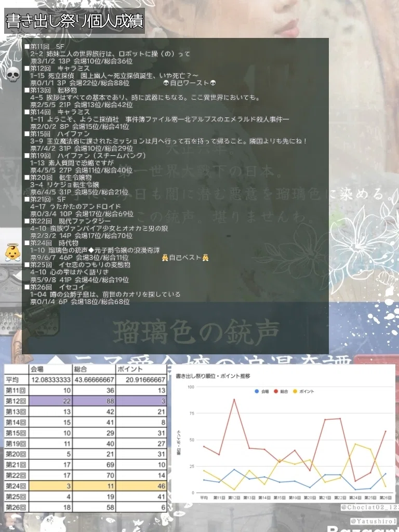
Task: Click the average cell 20.91666667
Action: (x=141, y=380)
